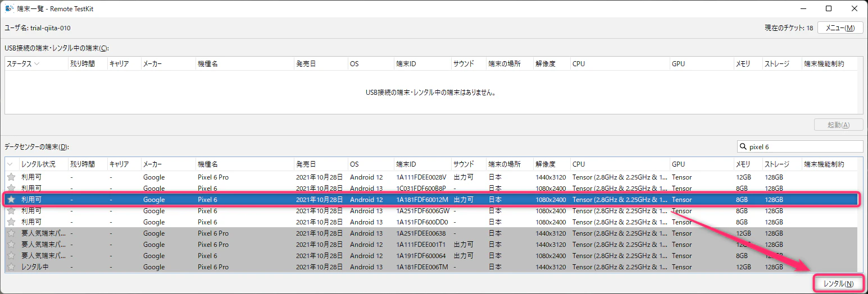Click the USB接続の端末・レンタル中の端末(C) label
The height and width of the screenshot is (294, 868).
click(x=57, y=48)
